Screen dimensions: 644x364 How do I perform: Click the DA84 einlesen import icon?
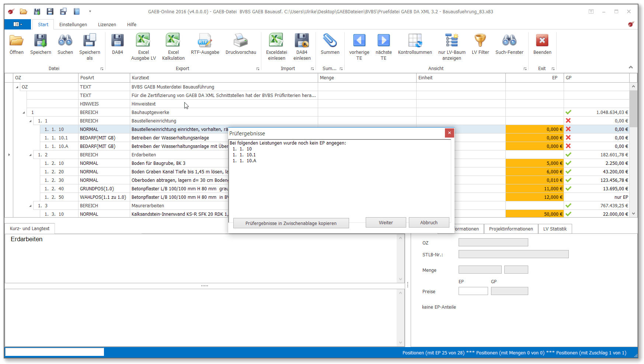click(x=302, y=41)
